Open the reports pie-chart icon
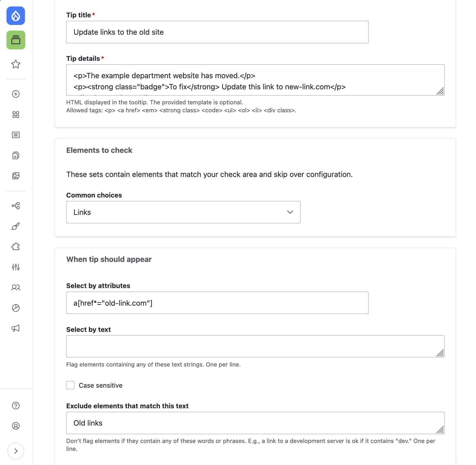 16,308
